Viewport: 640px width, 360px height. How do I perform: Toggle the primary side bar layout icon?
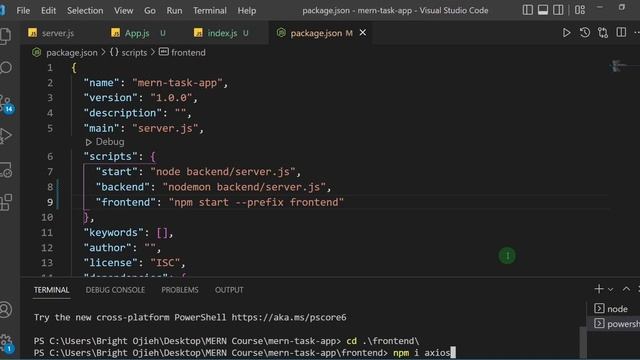point(527,10)
